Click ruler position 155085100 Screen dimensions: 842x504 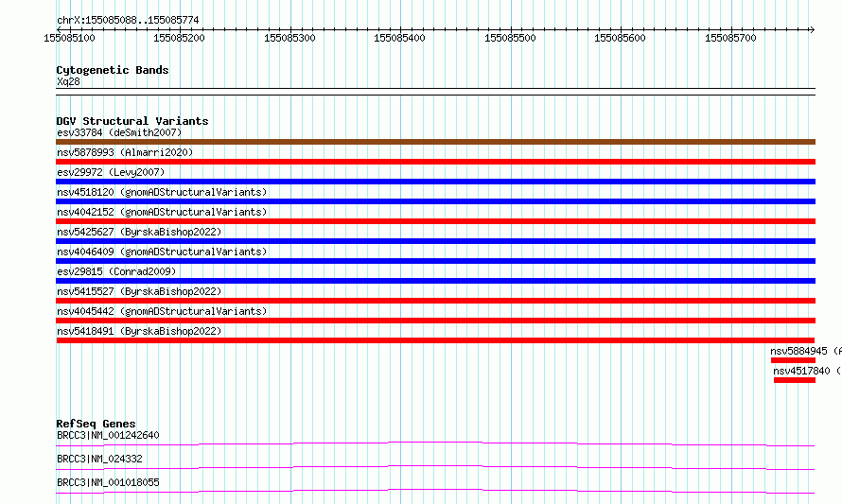point(69,38)
